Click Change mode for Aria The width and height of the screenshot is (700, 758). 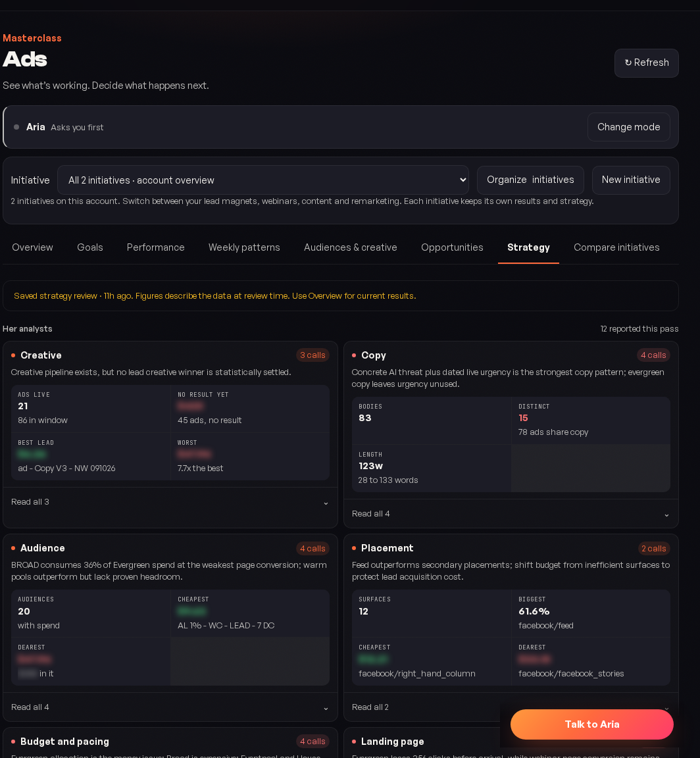click(628, 127)
